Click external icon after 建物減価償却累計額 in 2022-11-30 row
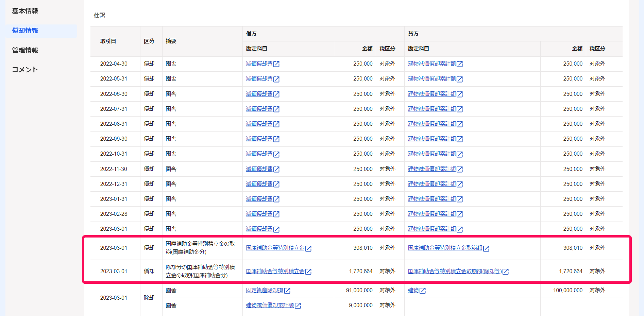This screenshot has height=316, width=644. [x=460, y=169]
